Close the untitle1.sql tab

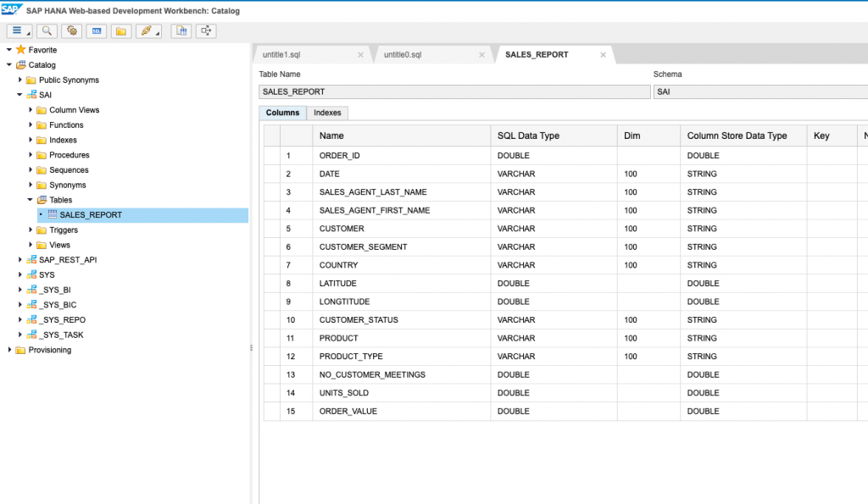point(360,55)
